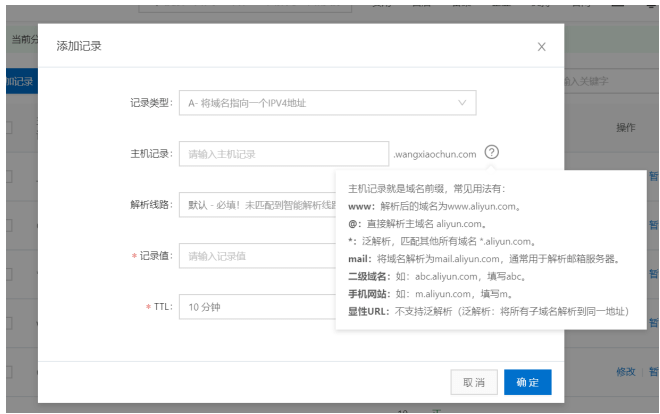Viewport: 660px width, 414px height.
Task: Close the 添加记录 dialog with the X
Action: click(541, 47)
